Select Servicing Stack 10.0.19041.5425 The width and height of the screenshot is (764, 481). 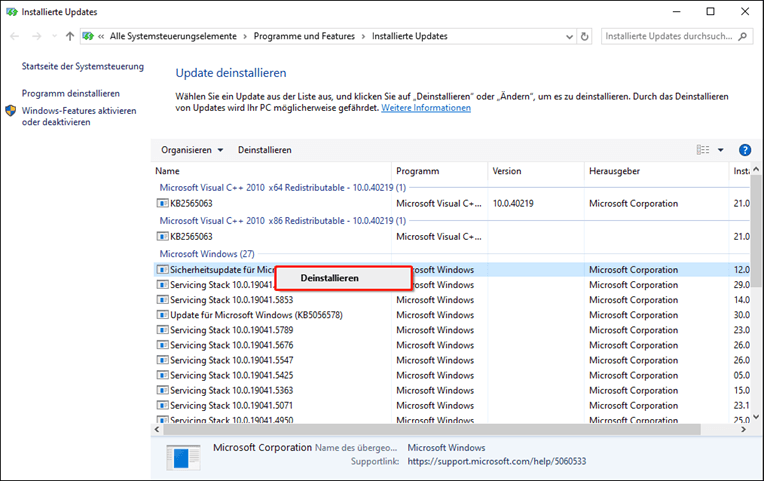point(231,375)
